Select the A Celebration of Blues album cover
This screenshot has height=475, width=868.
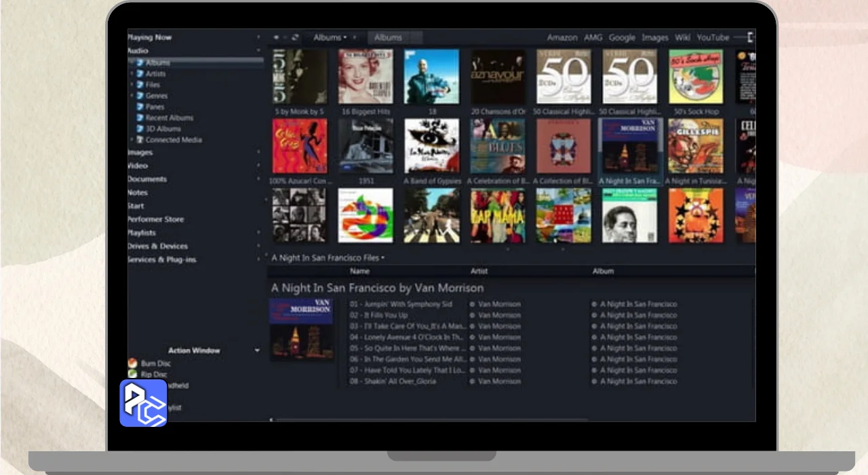click(498, 146)
